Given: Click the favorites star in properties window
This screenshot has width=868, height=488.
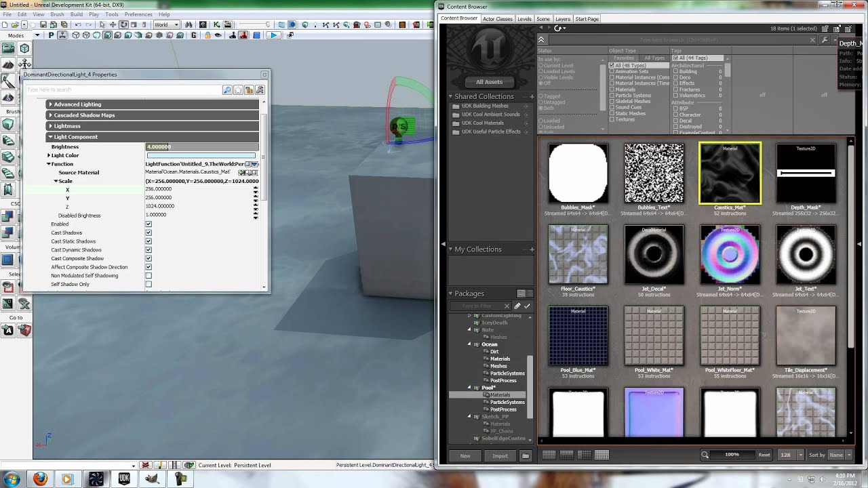Looking at the screenshot, I should [x=238, y=89].
